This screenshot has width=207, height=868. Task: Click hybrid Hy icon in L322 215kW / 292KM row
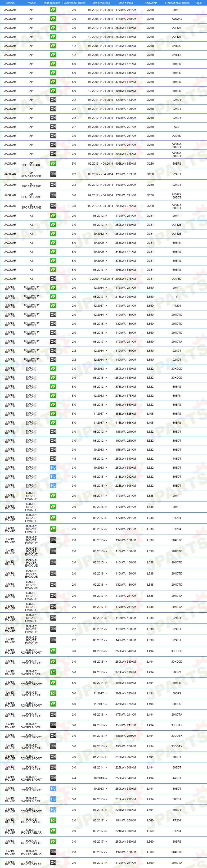[53, 476]
